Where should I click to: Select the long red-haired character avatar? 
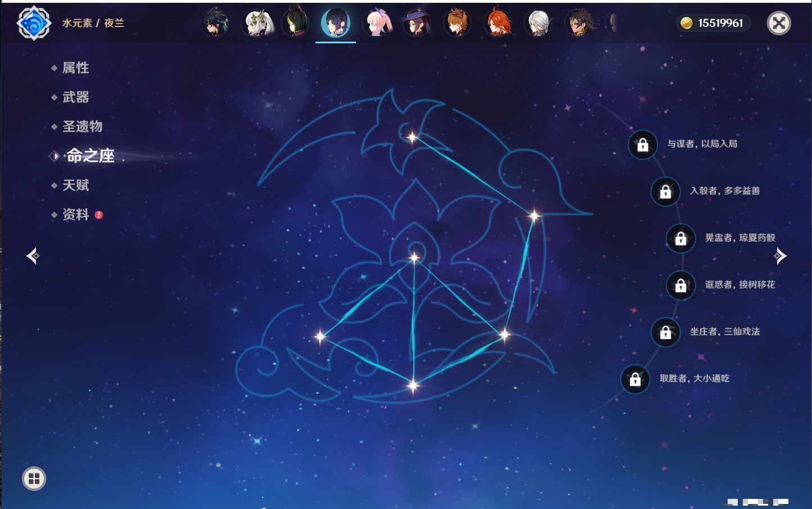498,23
